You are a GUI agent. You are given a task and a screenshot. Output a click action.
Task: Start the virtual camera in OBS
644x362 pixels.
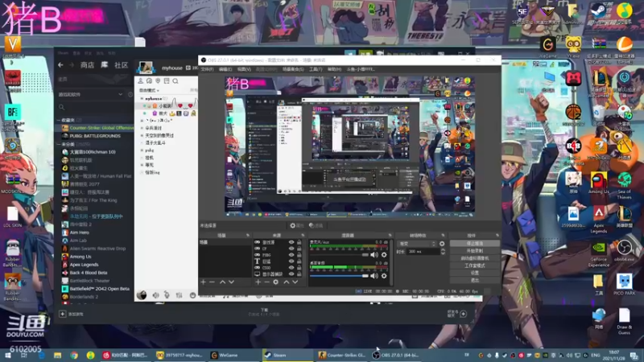click(475, 258)
